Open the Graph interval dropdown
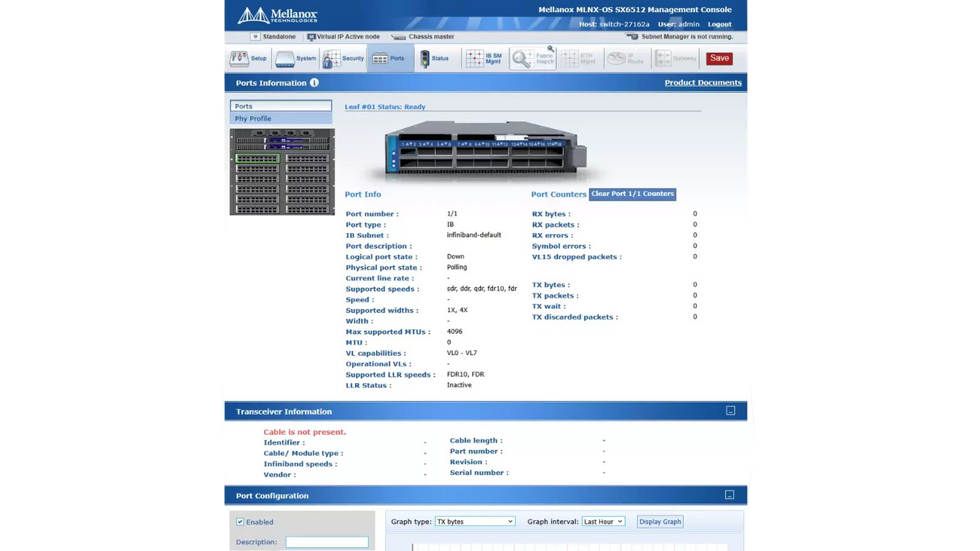This screenshot has height=551, width=980. pyautogui.click(x=603, y=521)
